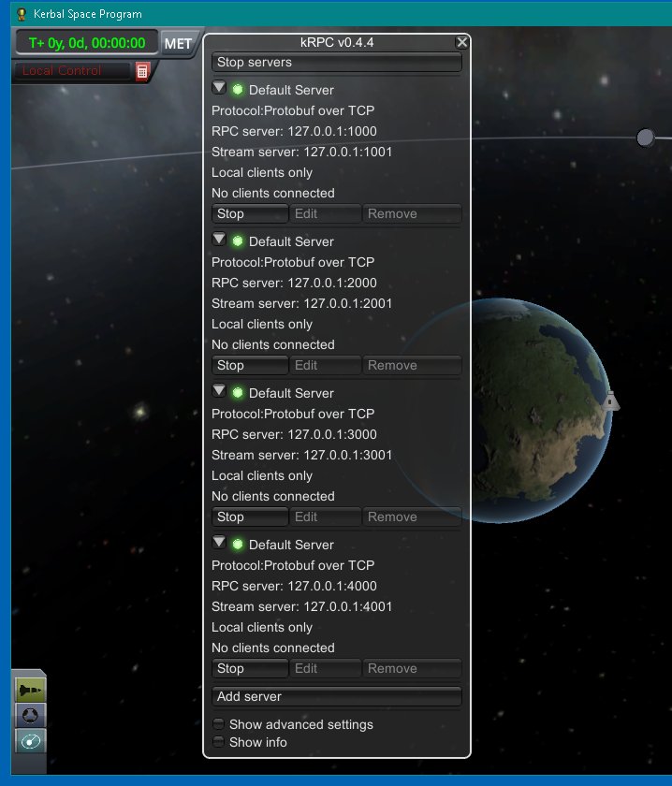Click the vessel rocket icon in sidebar

click(30, 690)
